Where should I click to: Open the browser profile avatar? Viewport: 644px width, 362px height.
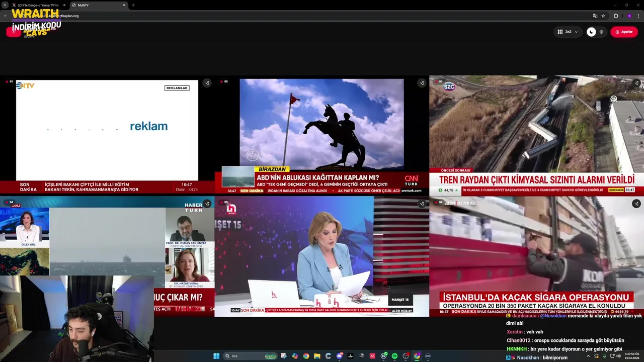629,16
